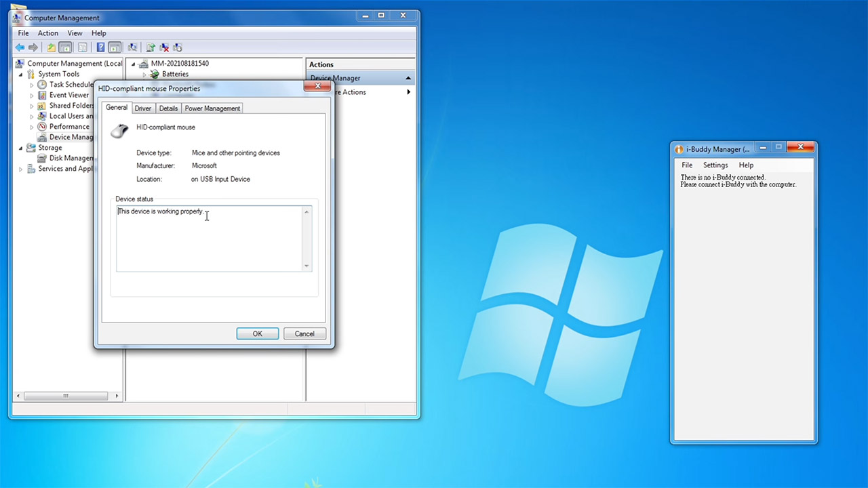Click the Up One Level folder icon
This screenshot has width=868, height=488.
51,47
